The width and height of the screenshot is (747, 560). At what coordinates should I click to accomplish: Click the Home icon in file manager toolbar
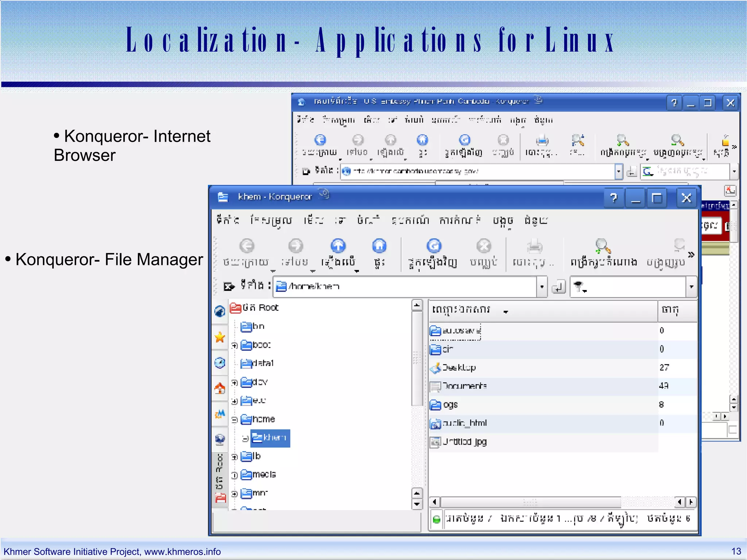coord(379,246)
